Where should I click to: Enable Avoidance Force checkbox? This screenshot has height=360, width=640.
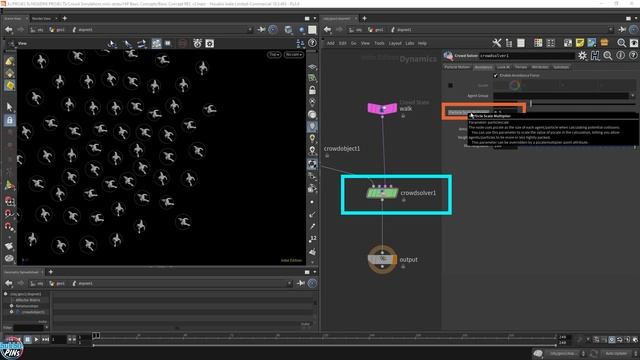496,76
